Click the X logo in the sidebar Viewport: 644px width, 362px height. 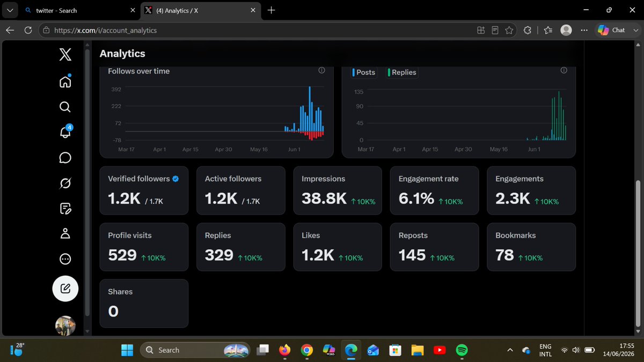click(x=65, y=55)
